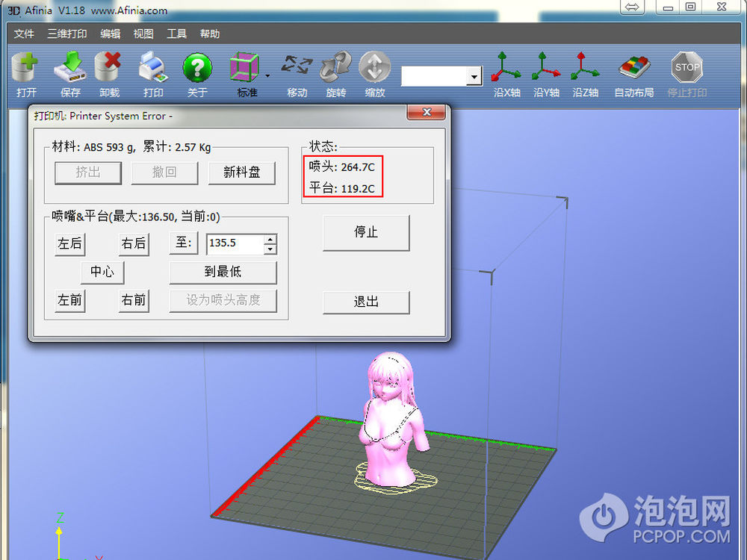The image size is (747, 560).
Task: Open the 工具 (Tools) menu
Action: (177, 34)
